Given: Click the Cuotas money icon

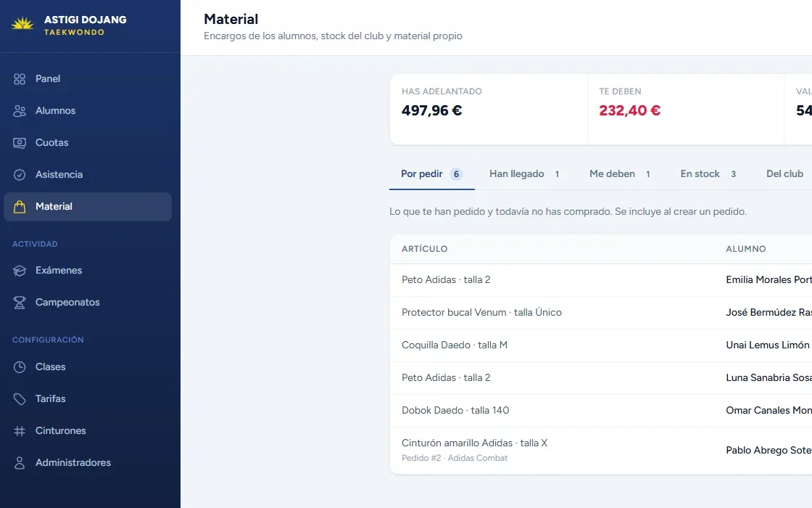Looking at the screenshot, I should click(x=19, y=142).
